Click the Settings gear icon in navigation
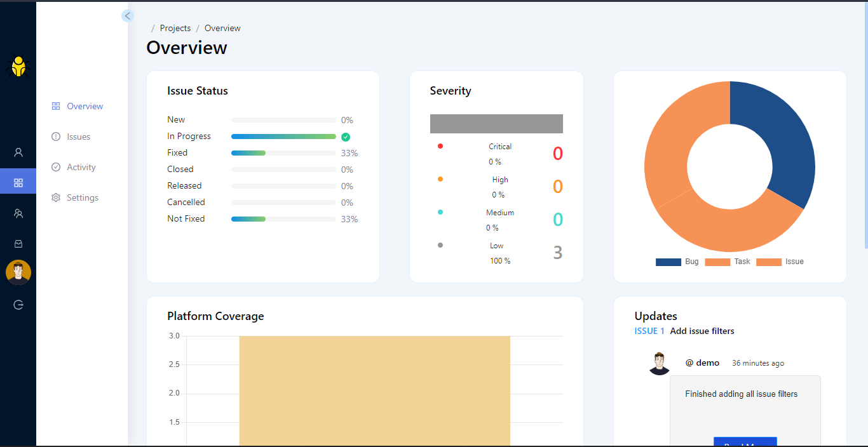The image size is (868, 447). (55, 197)
